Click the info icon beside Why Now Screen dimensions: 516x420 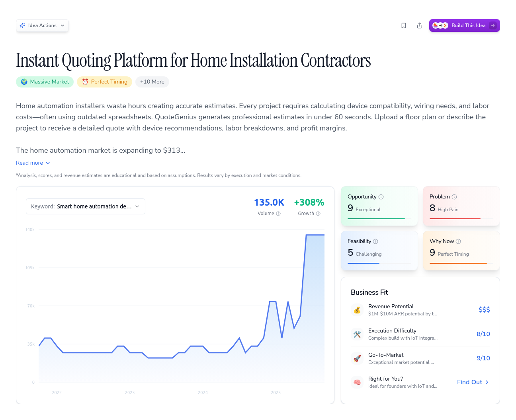point(458,241)
